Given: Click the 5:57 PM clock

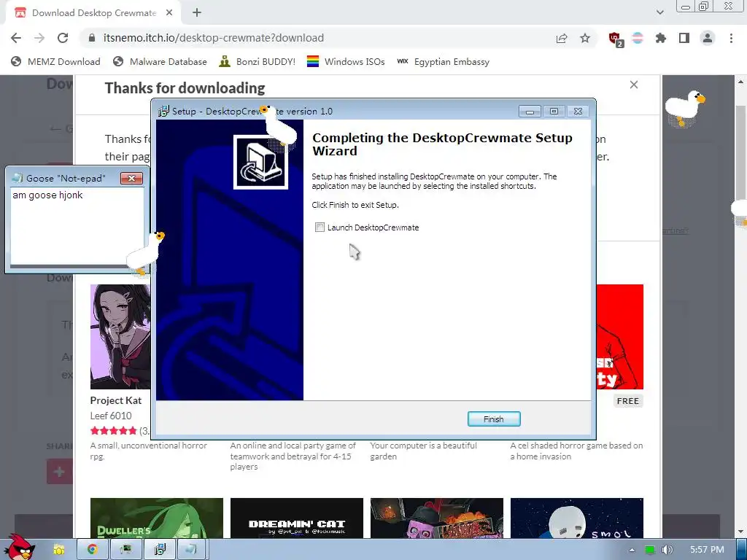Looking at the screenshot, I should (707, 550).
